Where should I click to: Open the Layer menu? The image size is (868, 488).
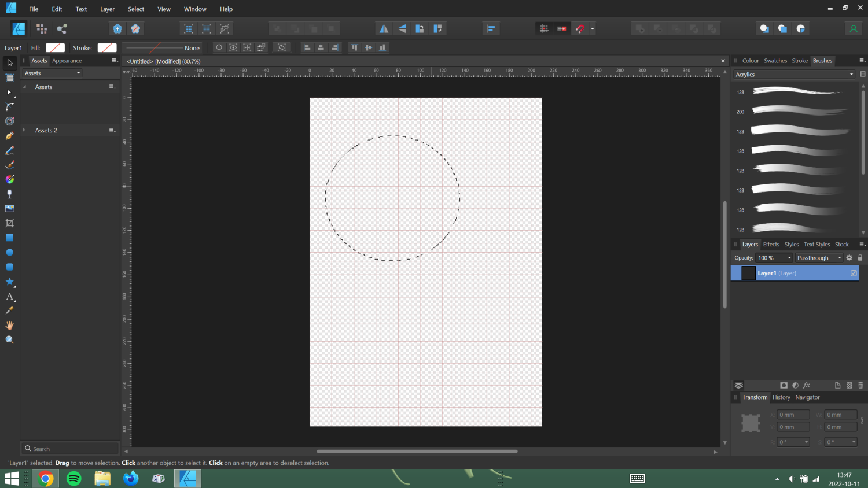pos(107,9)
